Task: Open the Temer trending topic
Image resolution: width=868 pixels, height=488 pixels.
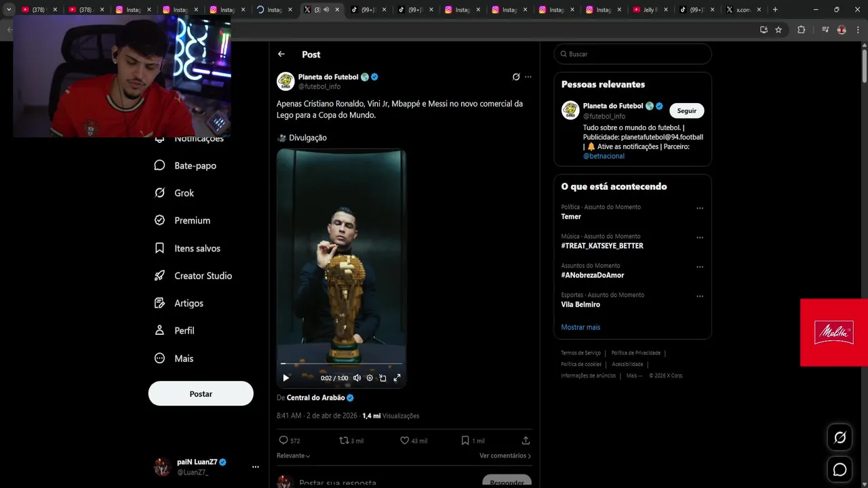Action: (571, 217)
